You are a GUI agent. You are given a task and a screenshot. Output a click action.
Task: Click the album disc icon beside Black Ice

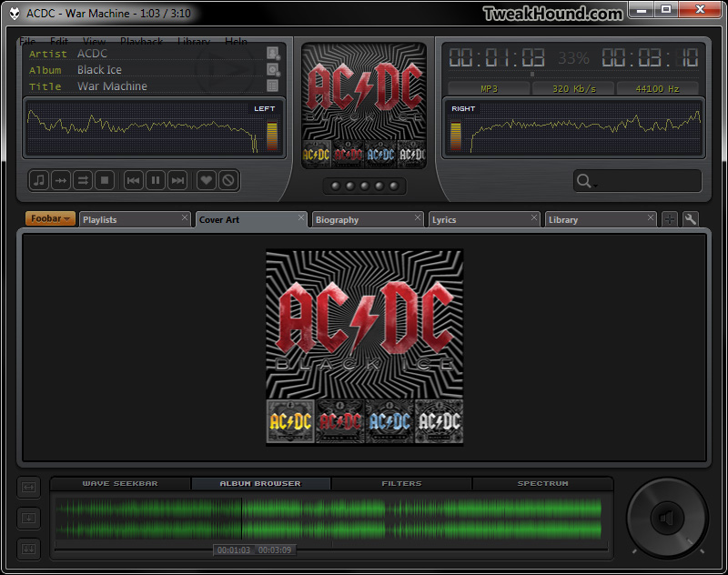pyautogui.click(x=273, y=70)
